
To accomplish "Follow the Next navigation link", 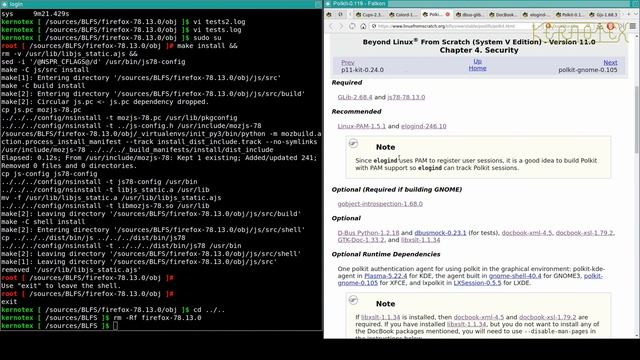I will tap(610, 62).
